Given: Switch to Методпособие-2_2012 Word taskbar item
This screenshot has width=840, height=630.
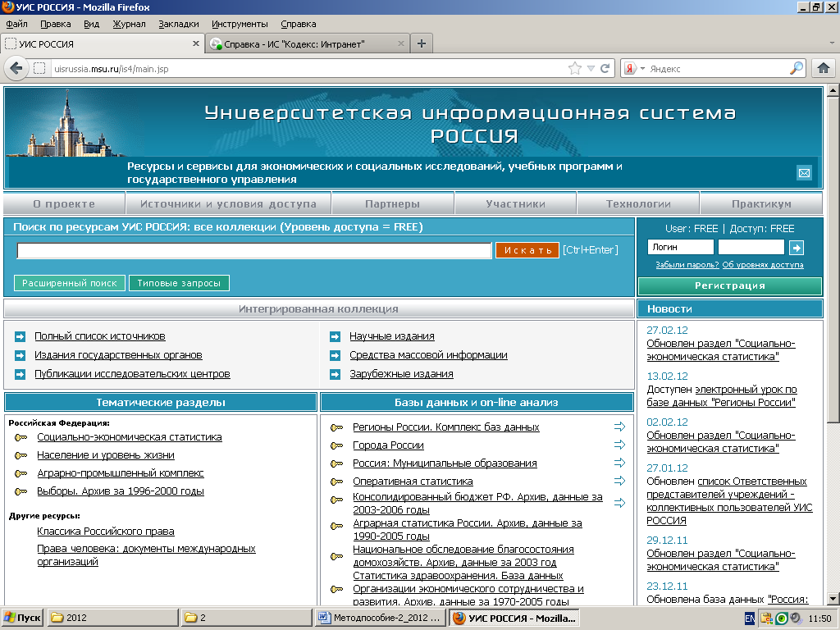Looking at the screenshot, I should click(x=380, y=618).
